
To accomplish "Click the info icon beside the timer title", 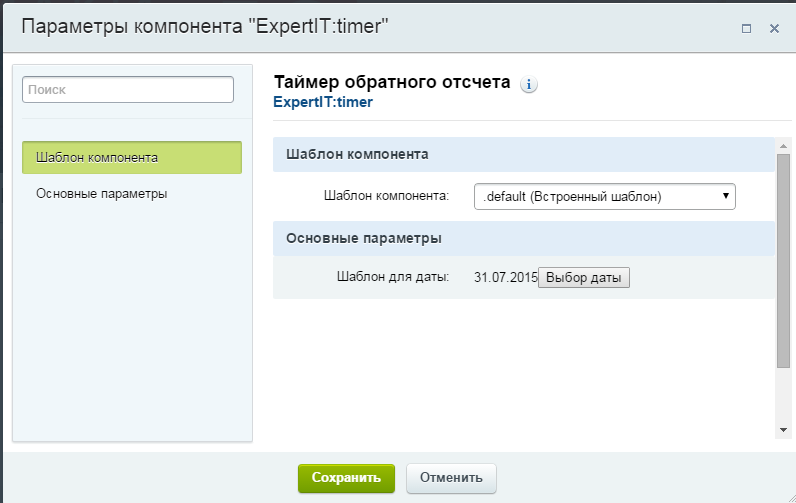I will pos(530,85).
